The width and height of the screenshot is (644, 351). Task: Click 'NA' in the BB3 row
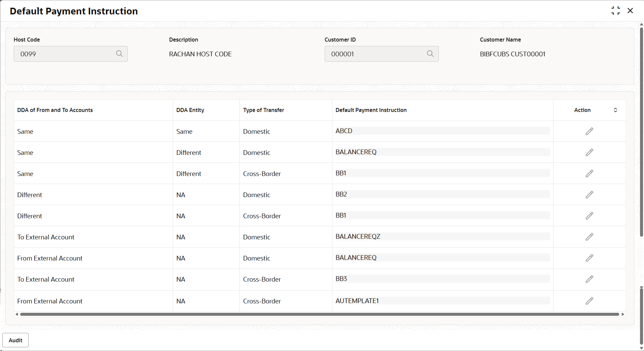click(x=181, y=279)
